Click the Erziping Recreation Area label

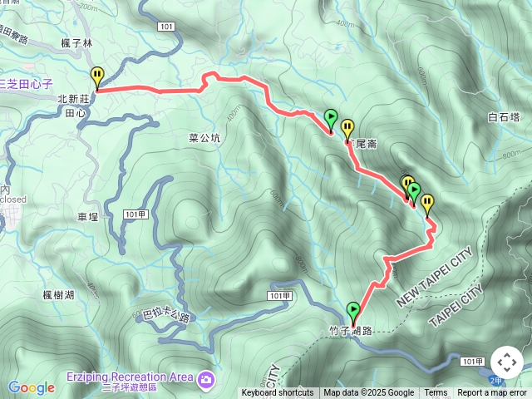point(130,377)
